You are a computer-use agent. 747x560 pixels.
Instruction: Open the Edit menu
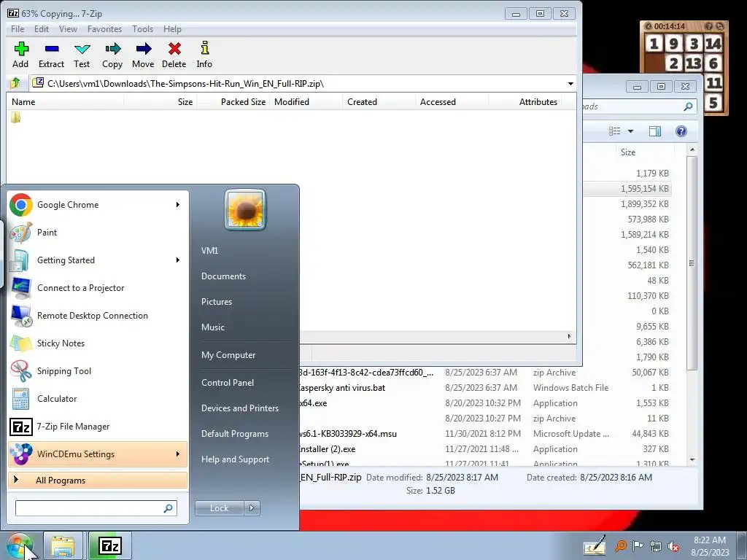[42, 29]
